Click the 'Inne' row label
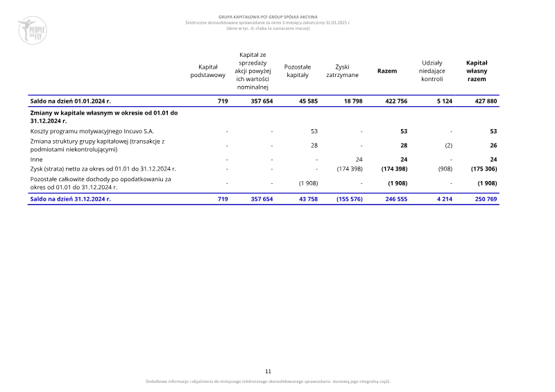The height and width of the screenshot is (392, 555). click(x=37, y=159)
